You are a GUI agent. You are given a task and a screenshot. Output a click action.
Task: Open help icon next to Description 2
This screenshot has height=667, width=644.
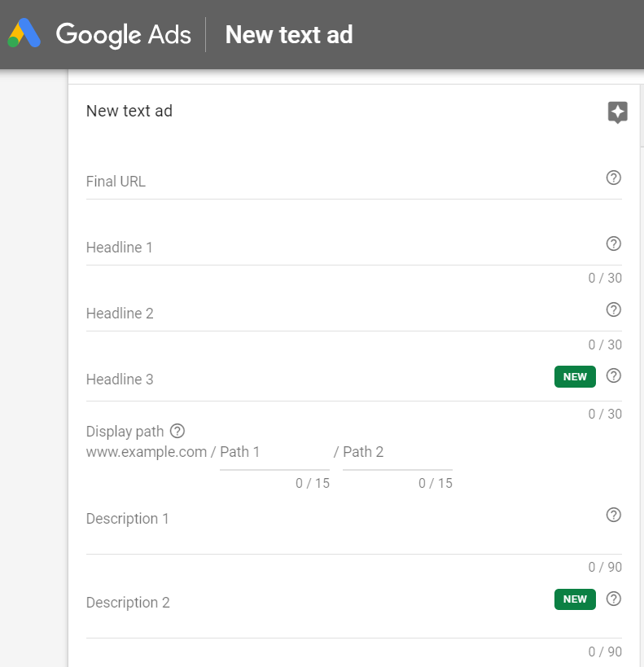[613, 599]
